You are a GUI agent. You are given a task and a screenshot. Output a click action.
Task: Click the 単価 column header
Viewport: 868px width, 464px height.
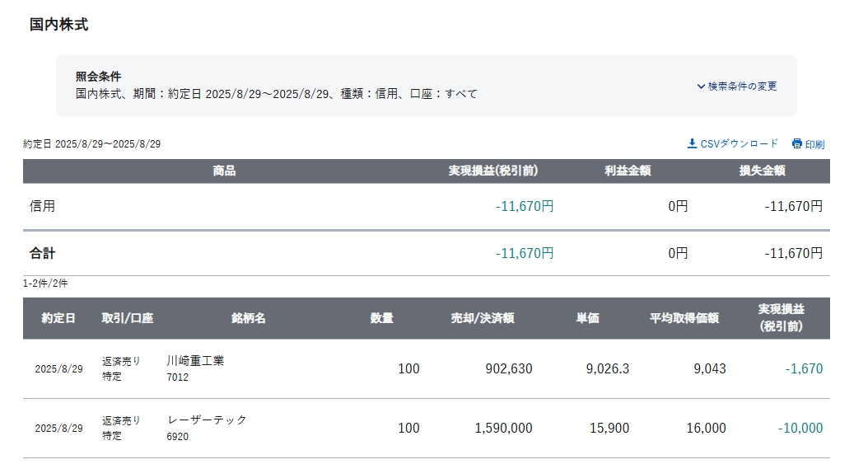(x=587, y=318)
